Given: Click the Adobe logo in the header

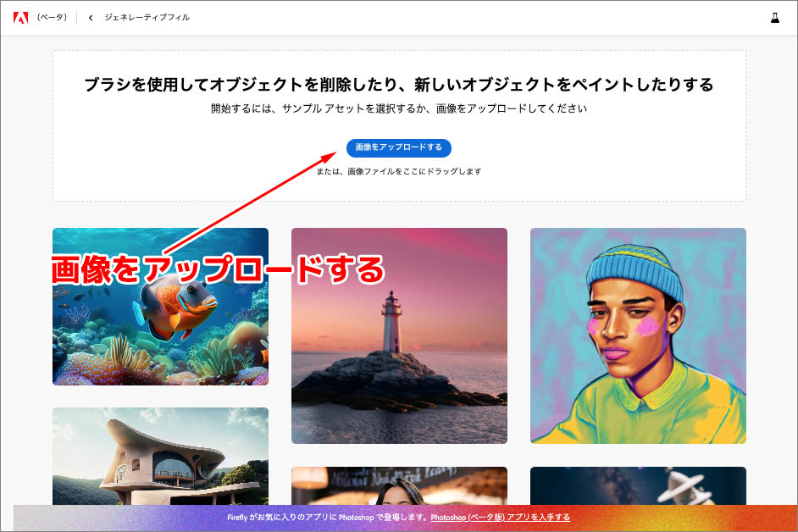Looking at the screenshot, I should point(20,17).
